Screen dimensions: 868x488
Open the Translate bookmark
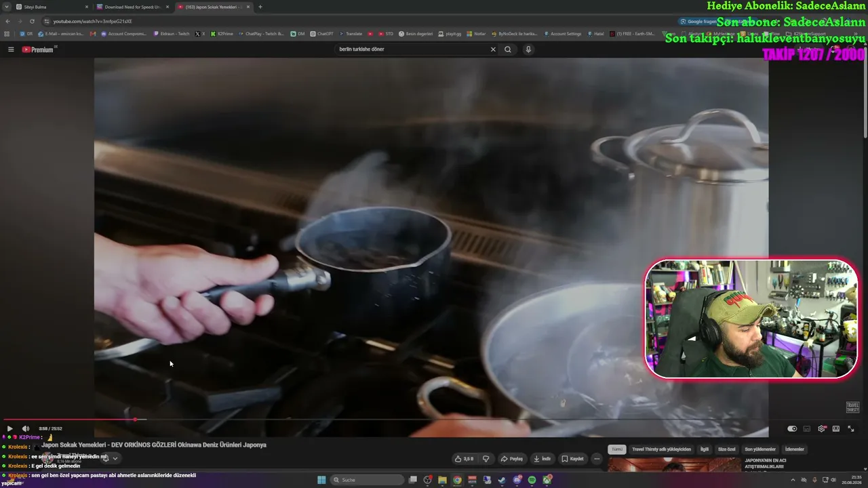351,34
